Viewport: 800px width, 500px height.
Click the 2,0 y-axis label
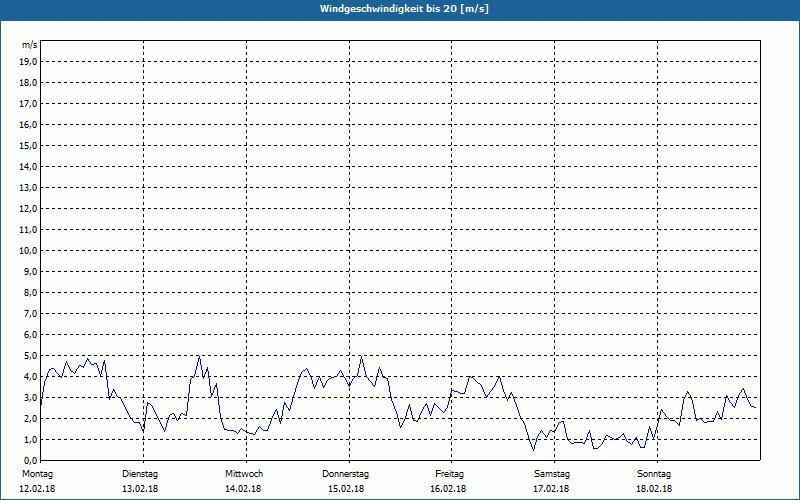tap(30, 418)
